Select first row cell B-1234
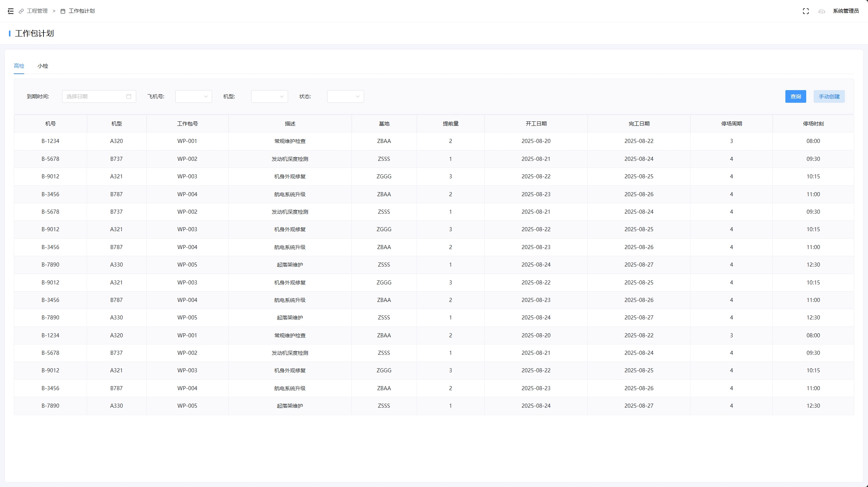Image resolution: width=868 pixels, height=487 pixels. pos(50,141)
